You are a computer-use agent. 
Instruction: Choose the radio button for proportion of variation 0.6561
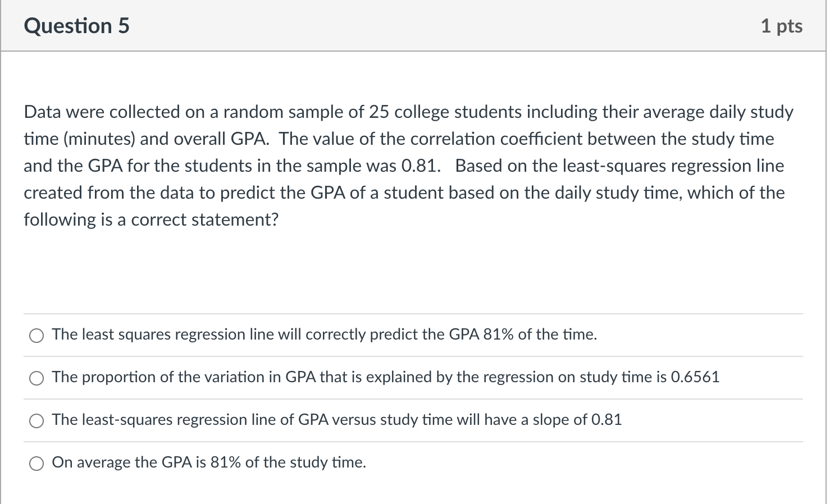point(37,378)
